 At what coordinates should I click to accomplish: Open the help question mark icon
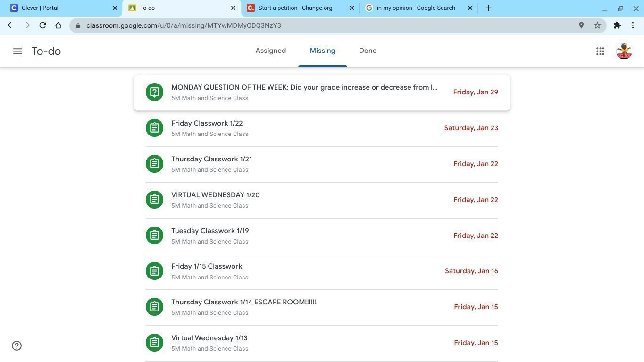(x=17, y=345)
